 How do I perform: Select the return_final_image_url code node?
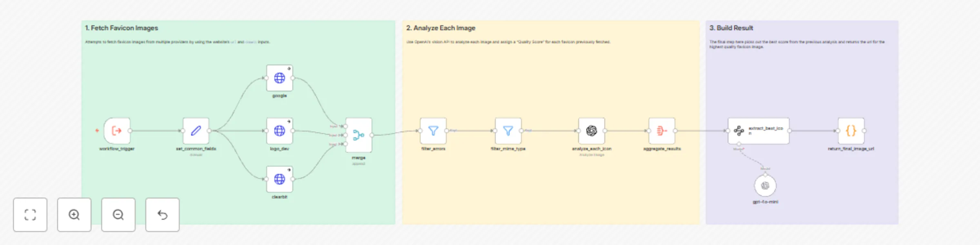coord(851,131)
